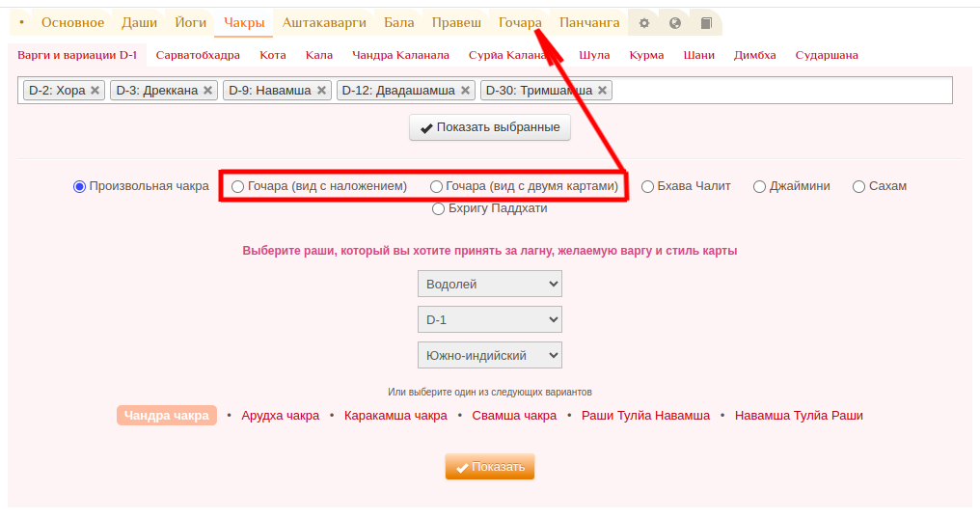Viewport: 980px width, 518px height.
Task: Open the Южно-индийский chart style dropdown
Action: 490,355
